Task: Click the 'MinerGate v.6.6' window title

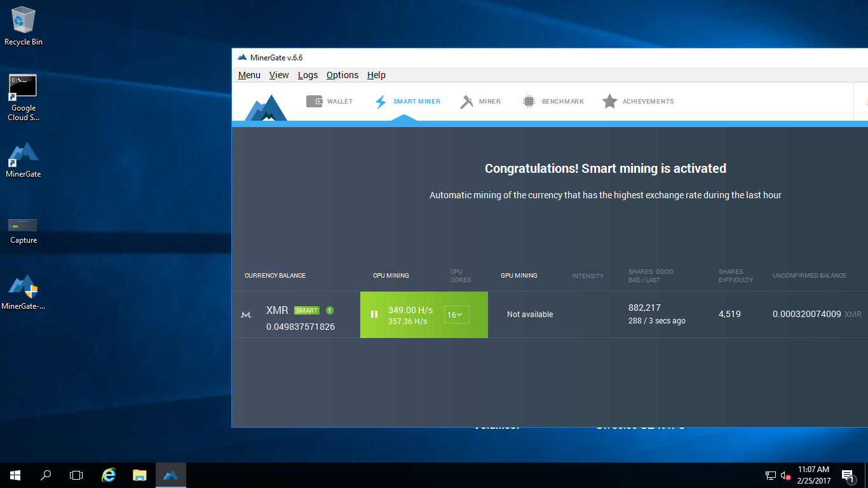Action: point(276,57)
